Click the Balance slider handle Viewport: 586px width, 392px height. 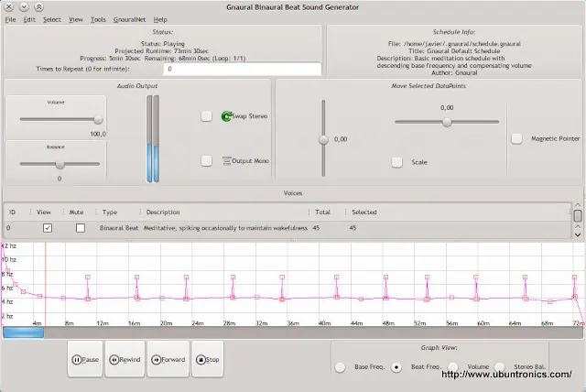(x=60, y=164)
